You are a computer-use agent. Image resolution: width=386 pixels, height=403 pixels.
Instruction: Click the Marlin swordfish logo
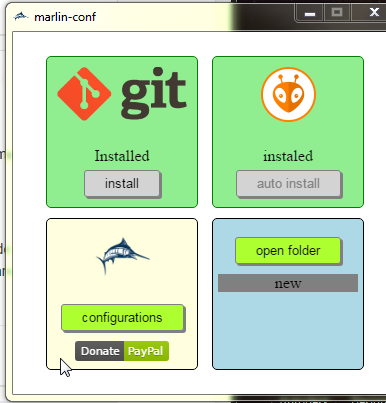tap(122, 256)
